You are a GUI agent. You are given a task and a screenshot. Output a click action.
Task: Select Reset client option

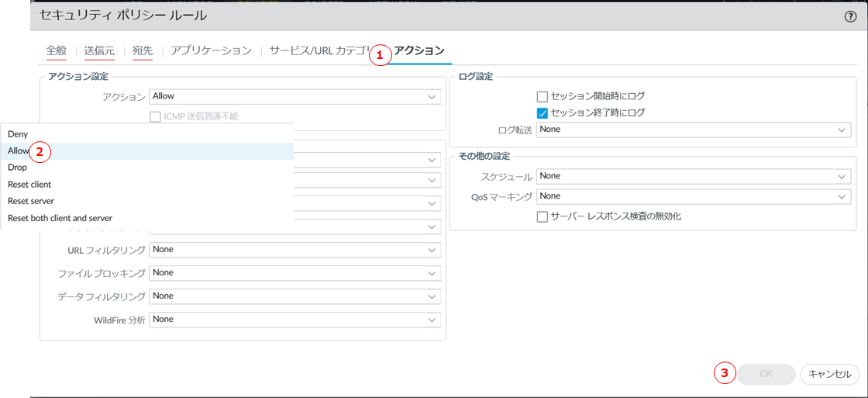tap(29, 185)
